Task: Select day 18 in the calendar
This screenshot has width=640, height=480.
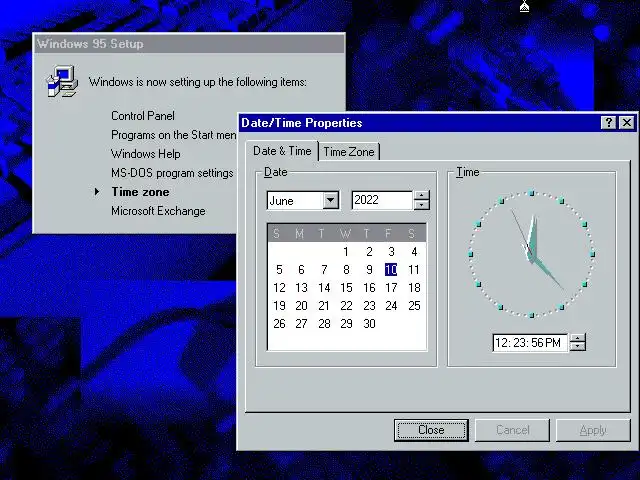Action: point(414,288)
